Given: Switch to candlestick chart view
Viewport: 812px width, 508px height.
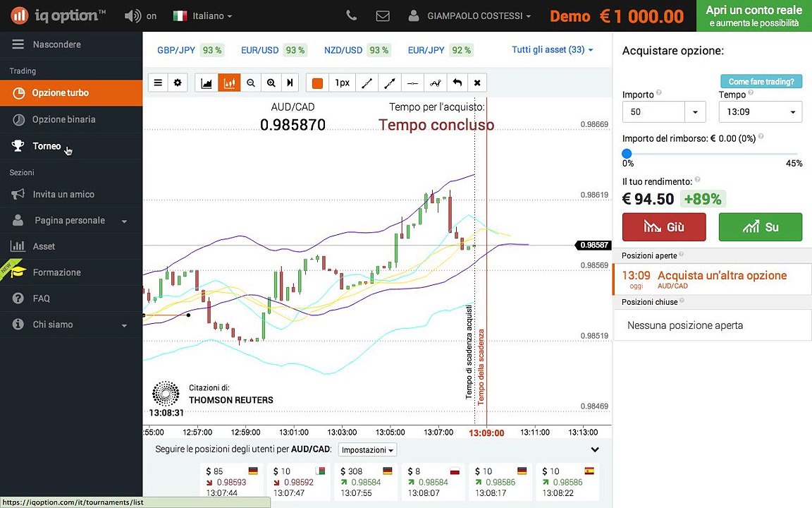Looking at the screenshot, I should tap(229, 83).
